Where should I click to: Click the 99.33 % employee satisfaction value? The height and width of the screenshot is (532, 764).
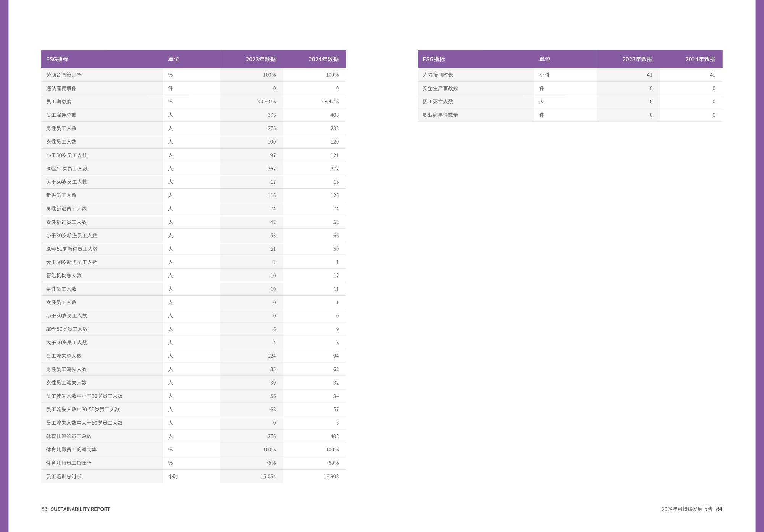coord(267,102)
